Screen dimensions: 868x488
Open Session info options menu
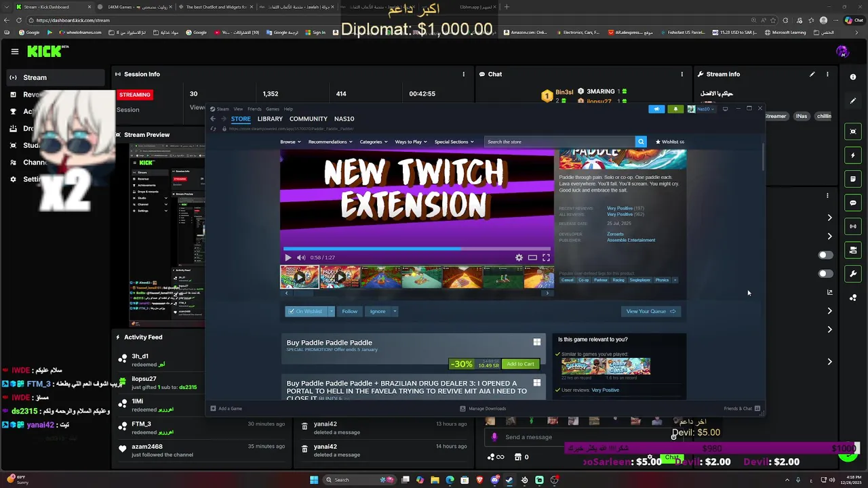tap(464, 74)
